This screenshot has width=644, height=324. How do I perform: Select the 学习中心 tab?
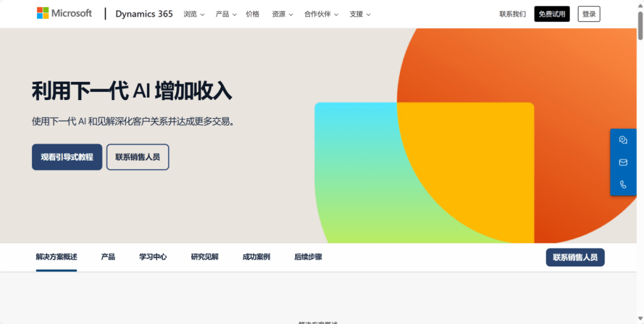tap(153, 257)
